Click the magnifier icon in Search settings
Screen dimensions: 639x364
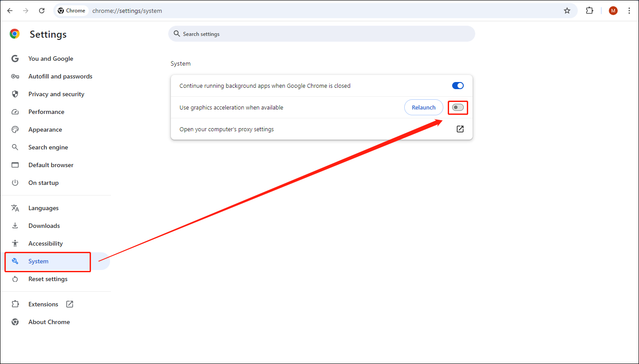tap(177, 34)
